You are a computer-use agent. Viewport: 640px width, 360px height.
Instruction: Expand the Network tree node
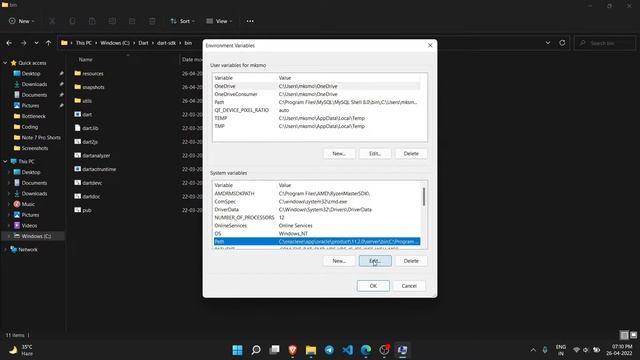pyautogui.click(x=5, y=249)
